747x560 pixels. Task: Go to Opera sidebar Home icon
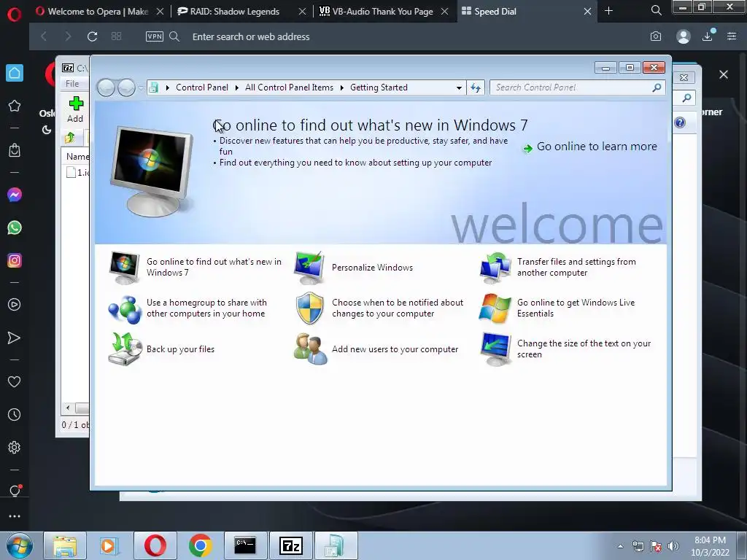[15, 73]
